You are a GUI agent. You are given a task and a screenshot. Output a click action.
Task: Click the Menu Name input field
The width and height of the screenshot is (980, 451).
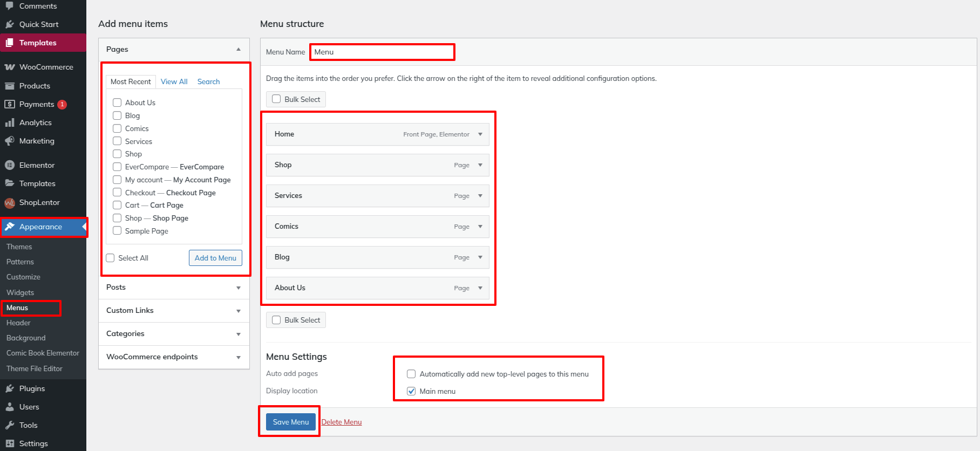[x=382, y=52]
